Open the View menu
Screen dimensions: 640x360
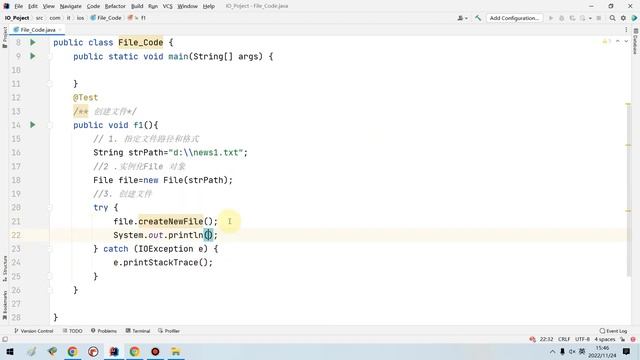tap(49, 6)
